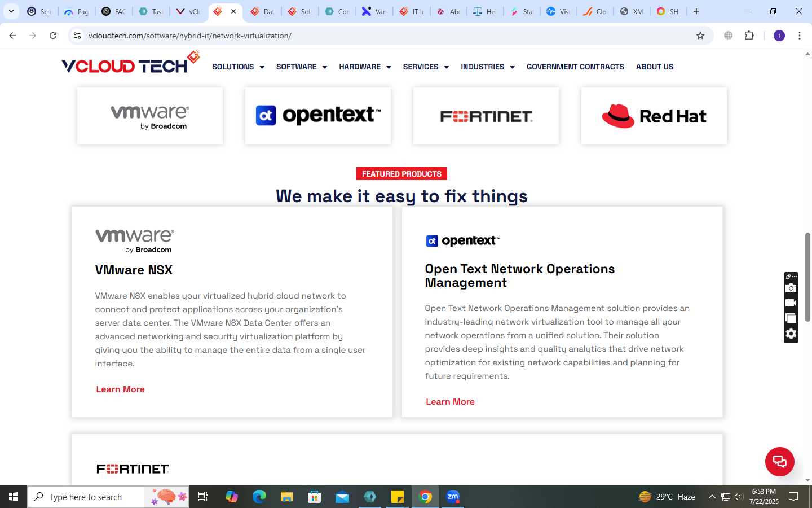Open Mail app from taskbar
Image resolution: width=812 pixels, height=508 pixels.
(x=342, y=497)
